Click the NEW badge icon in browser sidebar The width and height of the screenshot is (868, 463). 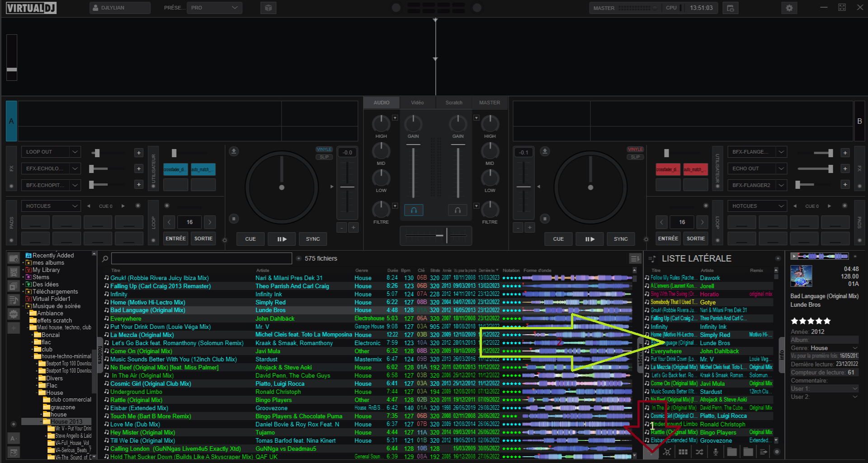[14, 314]
